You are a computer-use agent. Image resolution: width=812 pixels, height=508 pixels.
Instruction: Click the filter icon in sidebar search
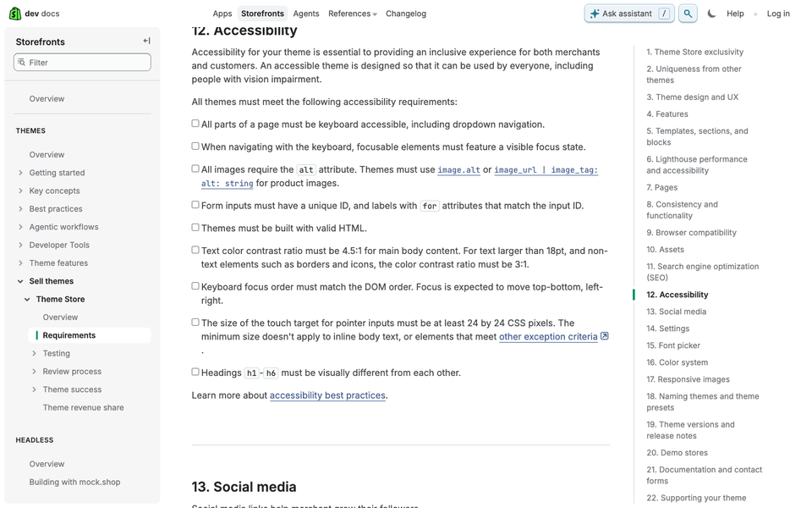coord(21,62)
